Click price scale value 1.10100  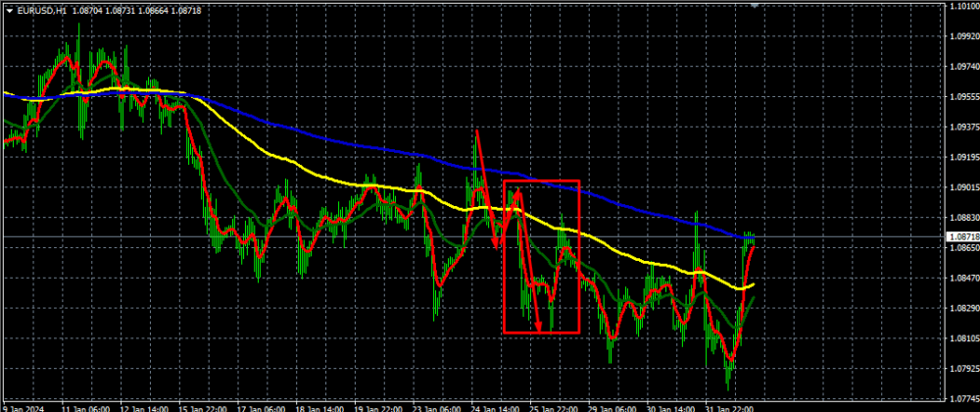(x=966, y=6)
